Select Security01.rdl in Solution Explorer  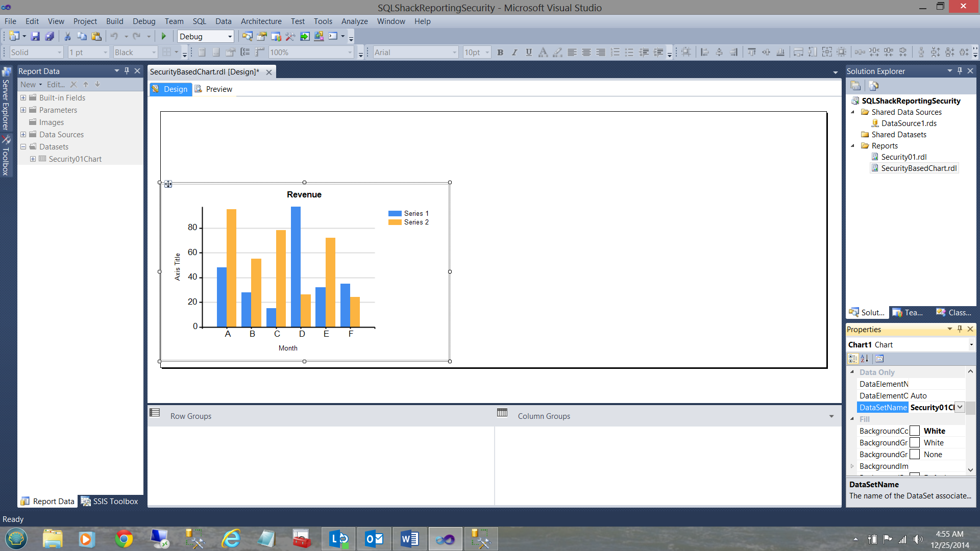point(903,157)
